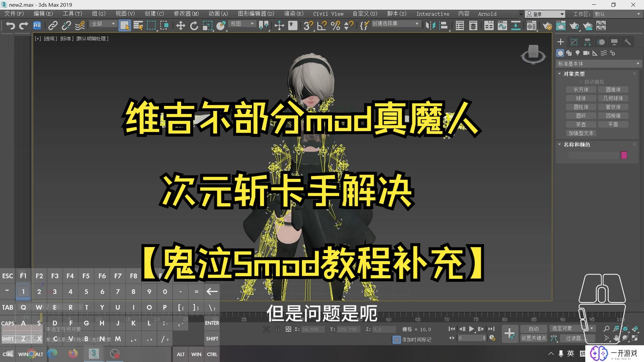Click Render Production teapot icon
Screen dimensions: 644x362
point(574,25)
